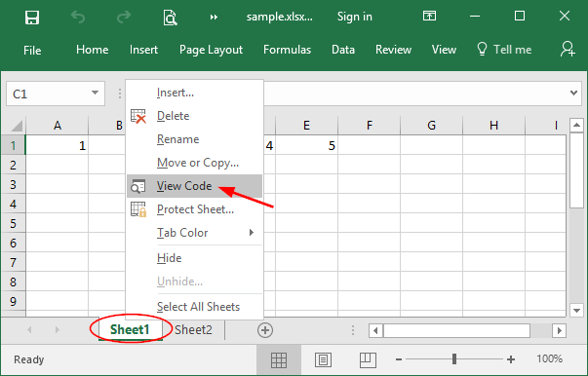Select Rename in the context menu
This screenshot has width=588, height=376.
point(194,139)
